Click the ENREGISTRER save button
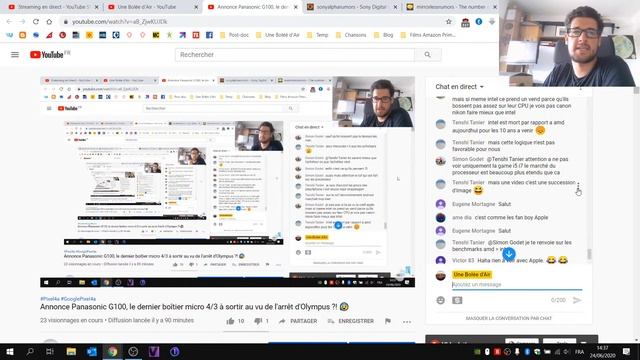This screenshot has width=640, height=360. [x=351, y=321]
